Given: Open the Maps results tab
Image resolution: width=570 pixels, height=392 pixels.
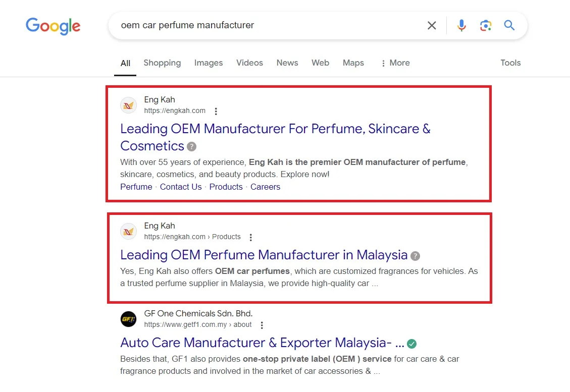Looking at the screenshot, I should [353, 63].
